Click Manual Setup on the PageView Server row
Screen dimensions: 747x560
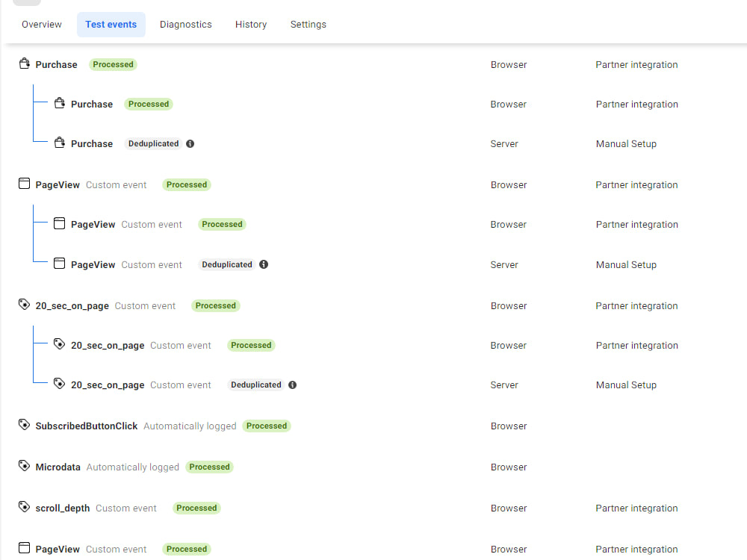pyautogui.click(x=626, y=264)
